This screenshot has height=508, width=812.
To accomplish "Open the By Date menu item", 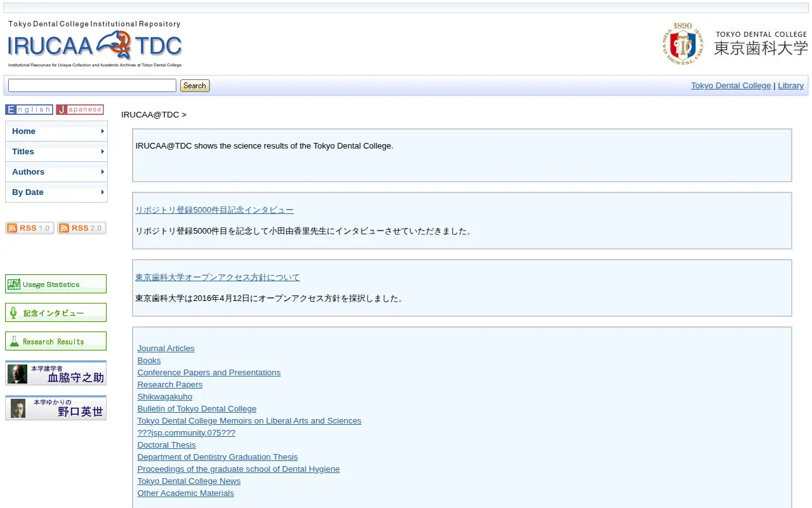I will coord(56,192).
